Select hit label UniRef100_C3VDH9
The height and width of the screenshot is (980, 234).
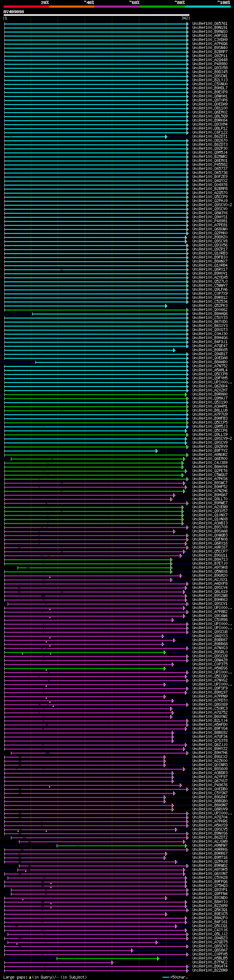[x=210, y=40]
